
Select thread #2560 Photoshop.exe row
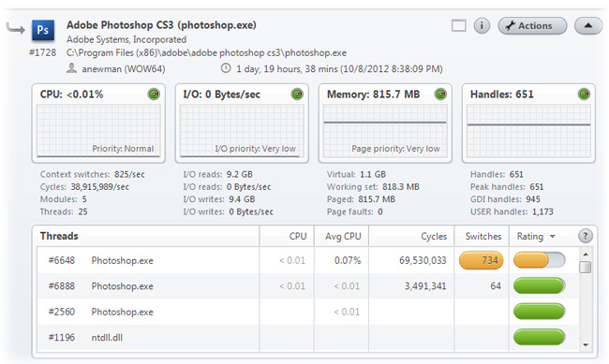coord(307,312)
